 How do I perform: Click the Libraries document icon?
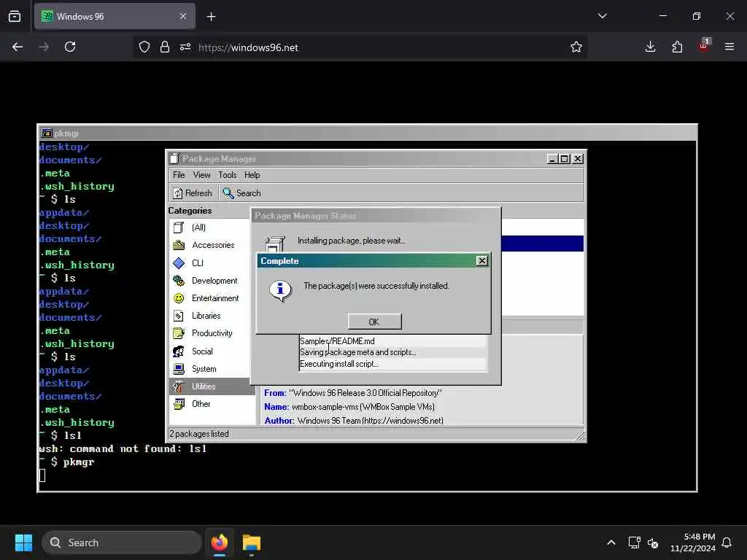point(179,316)
